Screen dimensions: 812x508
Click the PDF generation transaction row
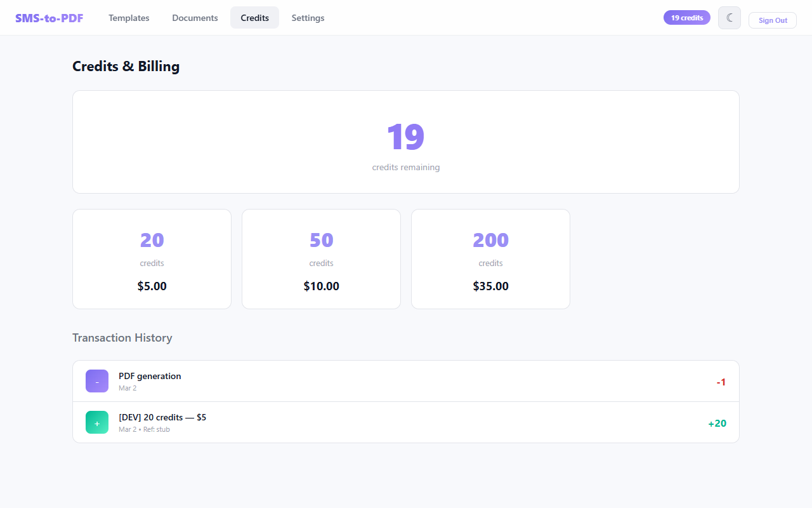[x=406, y=381]
